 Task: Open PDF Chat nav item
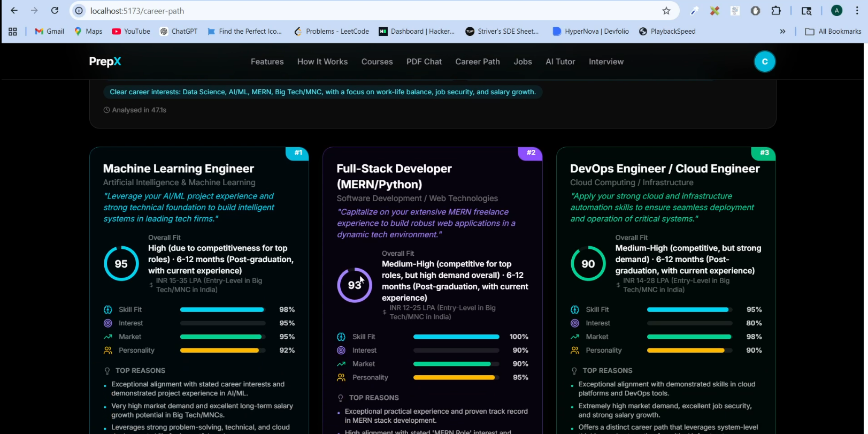click(x=424, y=62)
